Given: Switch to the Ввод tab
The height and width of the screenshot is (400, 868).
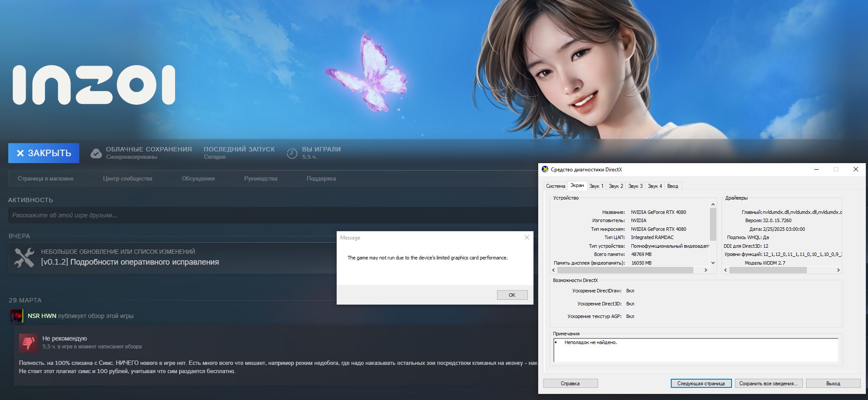Looking at the screenshot, I should (x=673, y=186).
